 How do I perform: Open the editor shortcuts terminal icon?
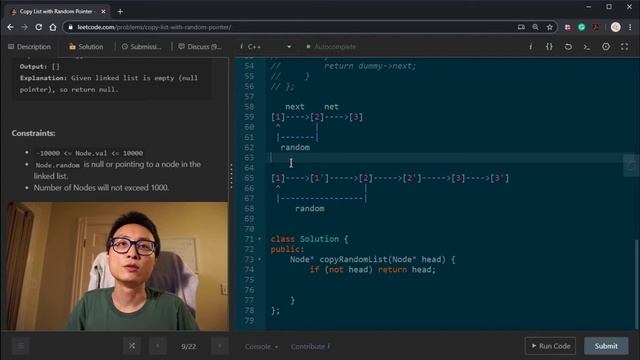pos(587,47)
